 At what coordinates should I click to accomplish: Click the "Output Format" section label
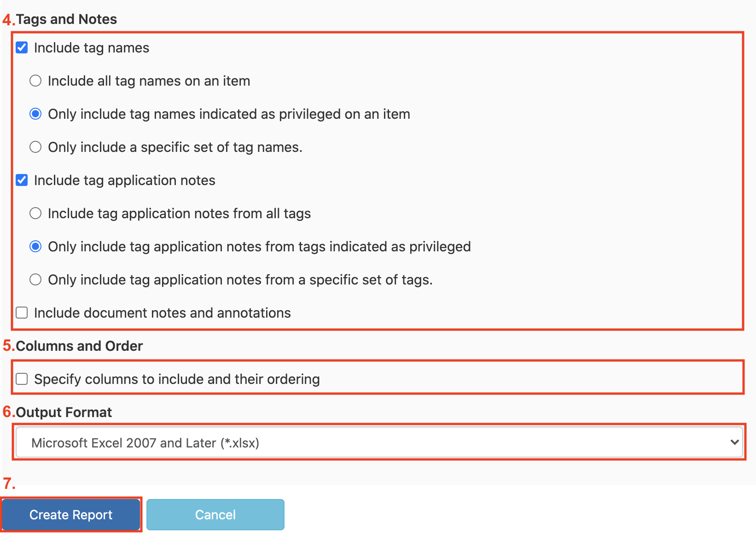(63, 412)
